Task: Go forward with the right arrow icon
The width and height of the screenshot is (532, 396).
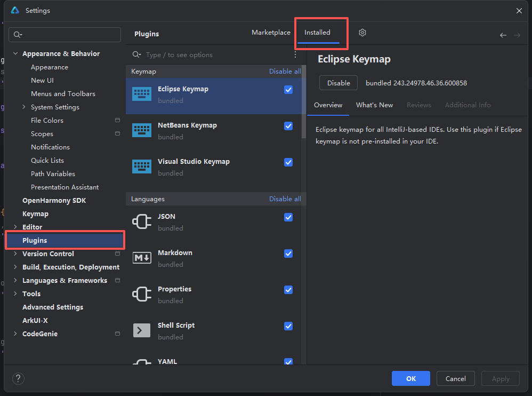Action: pos(517,35)
